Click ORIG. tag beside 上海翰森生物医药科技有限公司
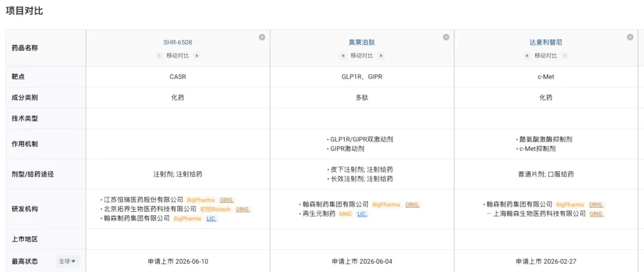This screenshot has width=644, height=272. 597,214
